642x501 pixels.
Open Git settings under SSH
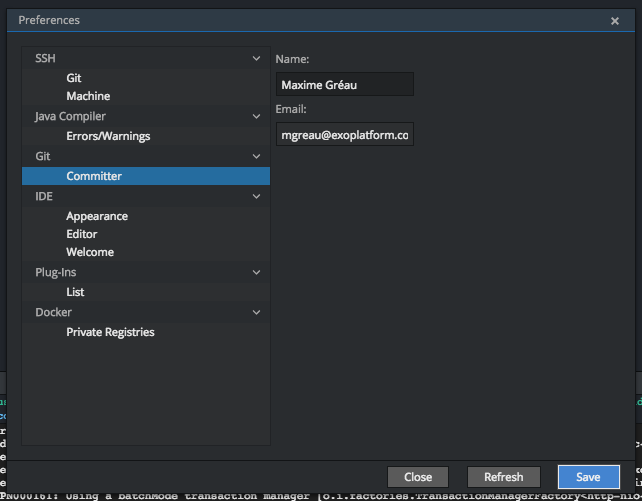[146, 78]
